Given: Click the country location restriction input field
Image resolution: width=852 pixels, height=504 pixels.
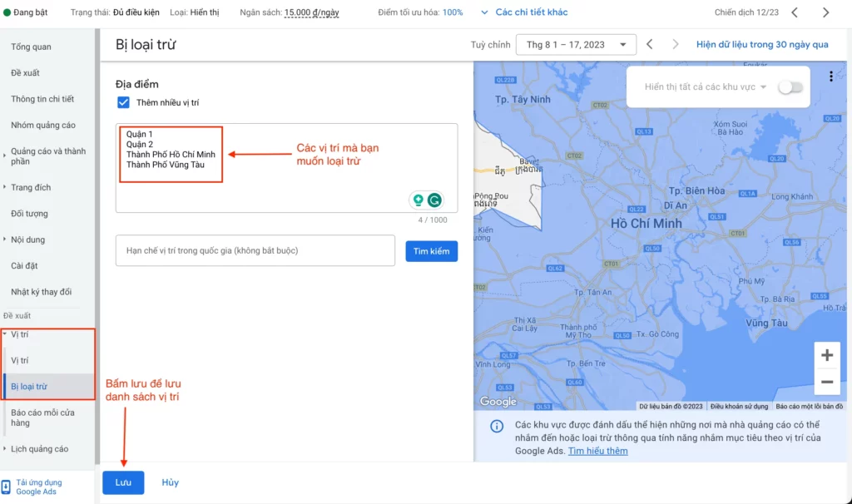Looking at the screenshot, I should (x=255, y=250).
